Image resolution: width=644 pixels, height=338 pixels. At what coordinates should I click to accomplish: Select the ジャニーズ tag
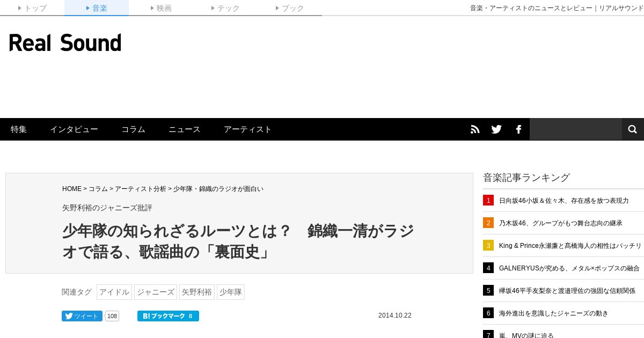point(156,292)
